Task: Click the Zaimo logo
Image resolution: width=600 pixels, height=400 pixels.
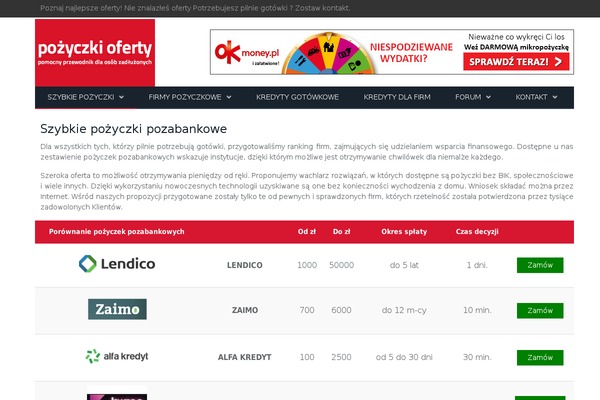Action: point(117,309)
